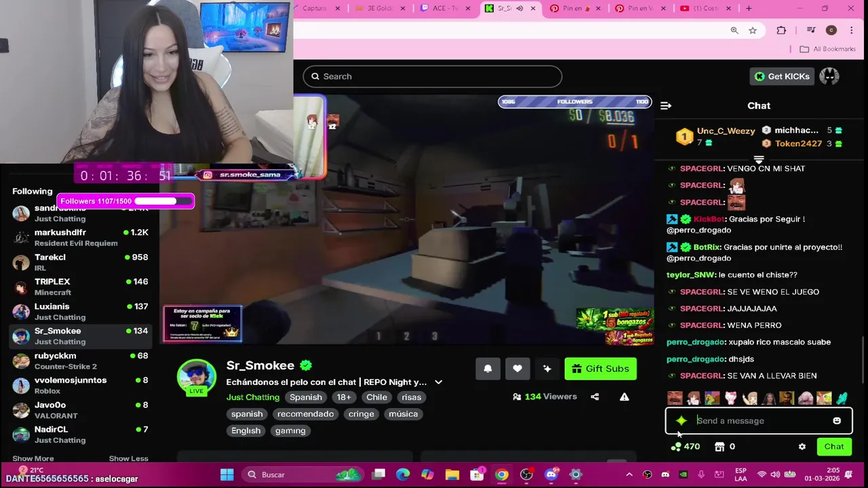Open Windows Start button
868x488 pixels.
tap(227, 474)
